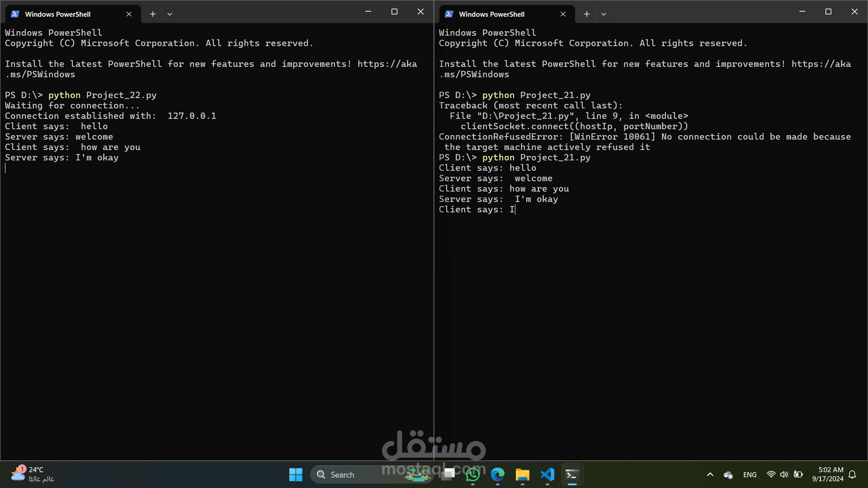This screenshot has height=488, width=868.
Task: Open the notification bell
Action: pos(853,474)
